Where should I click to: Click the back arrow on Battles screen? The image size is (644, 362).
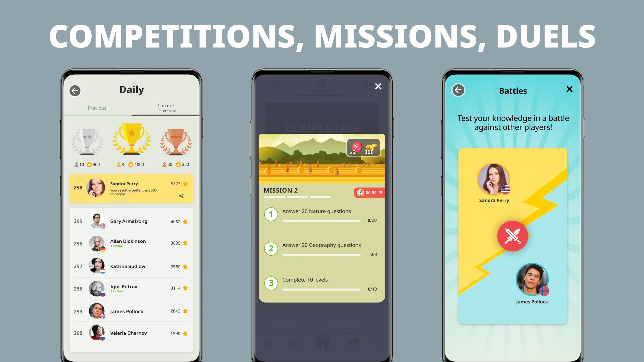tap(458, 90)
